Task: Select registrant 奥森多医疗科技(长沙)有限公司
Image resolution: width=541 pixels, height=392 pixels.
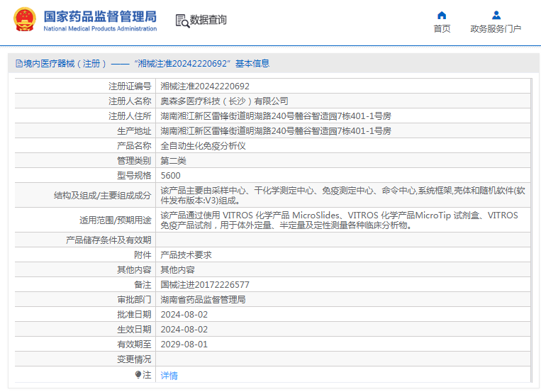Action: [x=224, y=101]
